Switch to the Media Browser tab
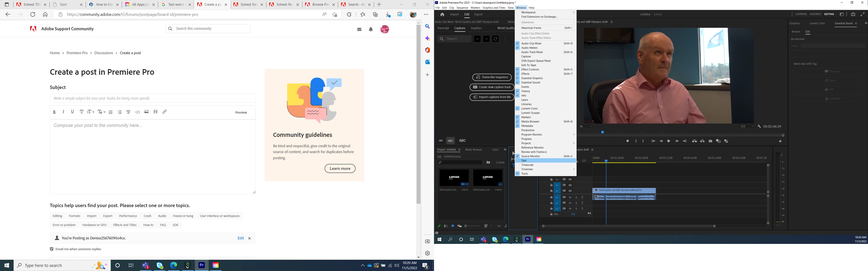 click(x=473, y=150)
